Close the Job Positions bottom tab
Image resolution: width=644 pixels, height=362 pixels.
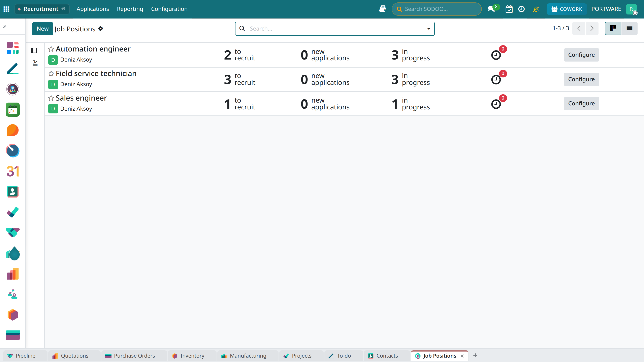(x=462, y=356)
